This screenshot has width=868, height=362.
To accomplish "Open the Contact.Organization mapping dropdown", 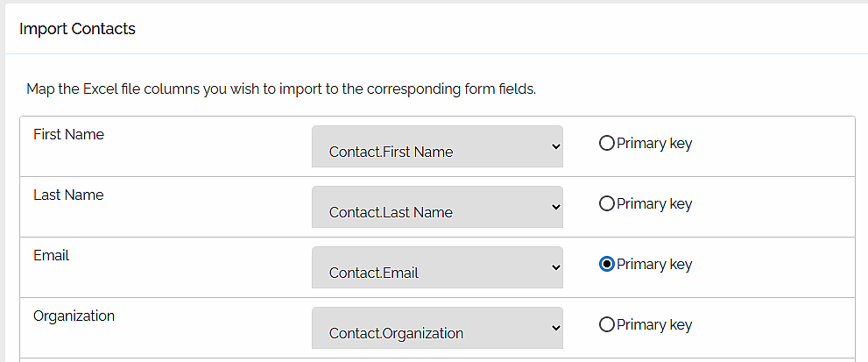I will tap(436, 328).
